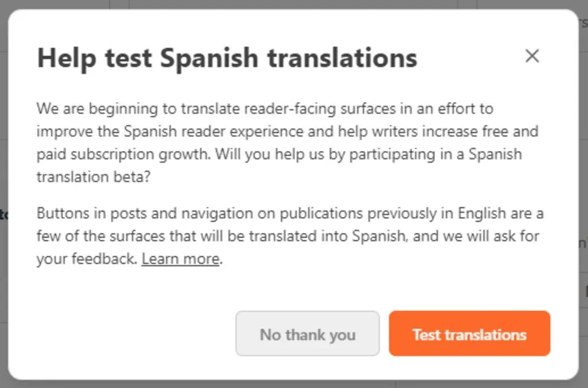Image resolution: width=588 pixels, height=388 pixels.
Task: Click the words "translation beta?"
Action: click(x=93, y=177)
